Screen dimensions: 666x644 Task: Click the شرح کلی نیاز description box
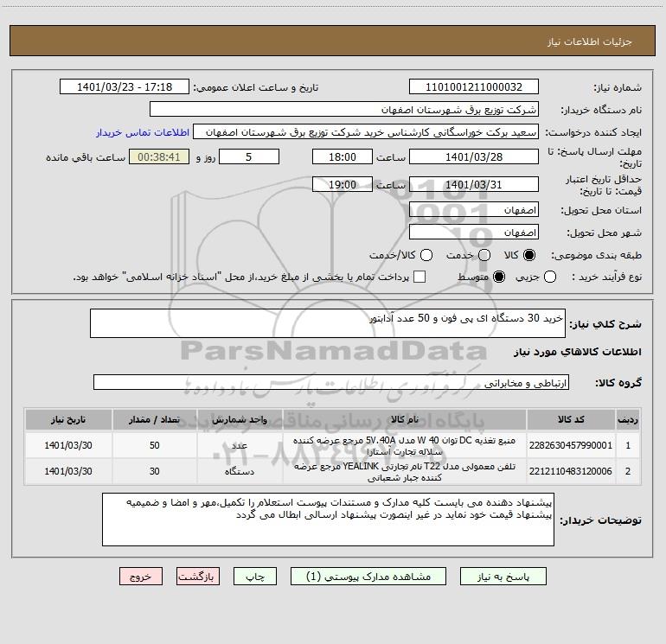click(x=328, y=323)
